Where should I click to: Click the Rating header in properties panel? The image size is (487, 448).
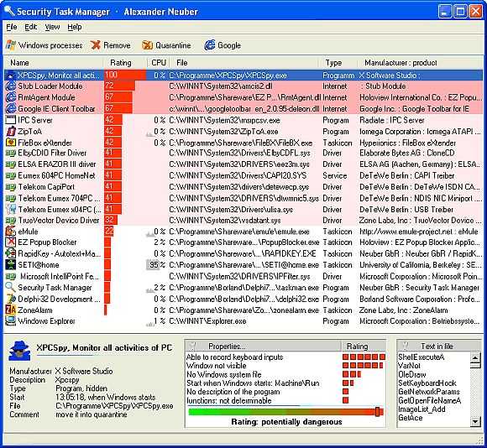(x=364, y=346)
